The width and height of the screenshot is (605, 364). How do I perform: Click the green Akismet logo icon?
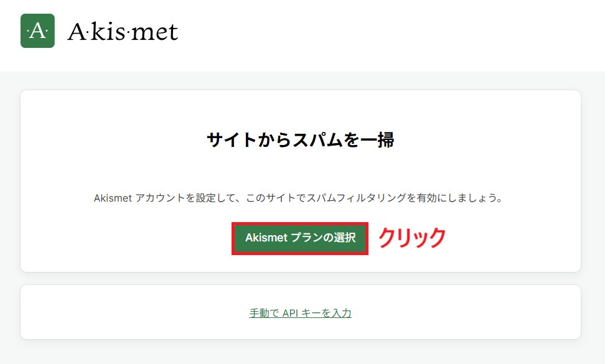(x=37, y=31)
